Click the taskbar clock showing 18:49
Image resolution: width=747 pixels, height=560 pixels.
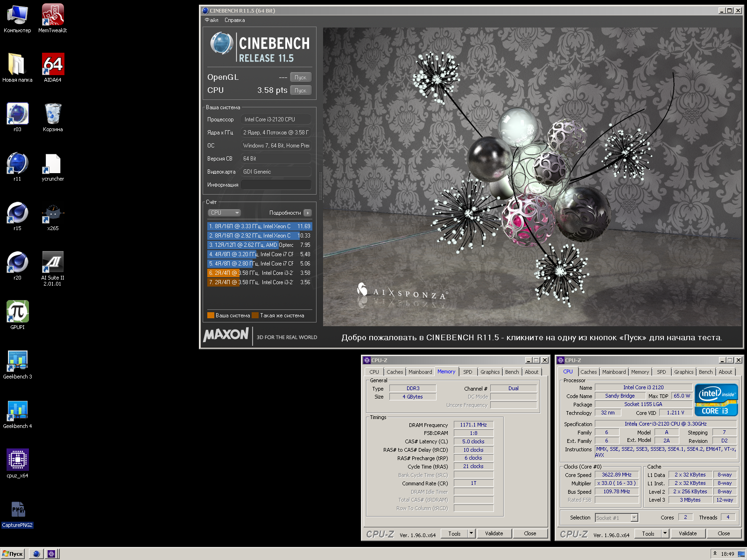point(727,554)
